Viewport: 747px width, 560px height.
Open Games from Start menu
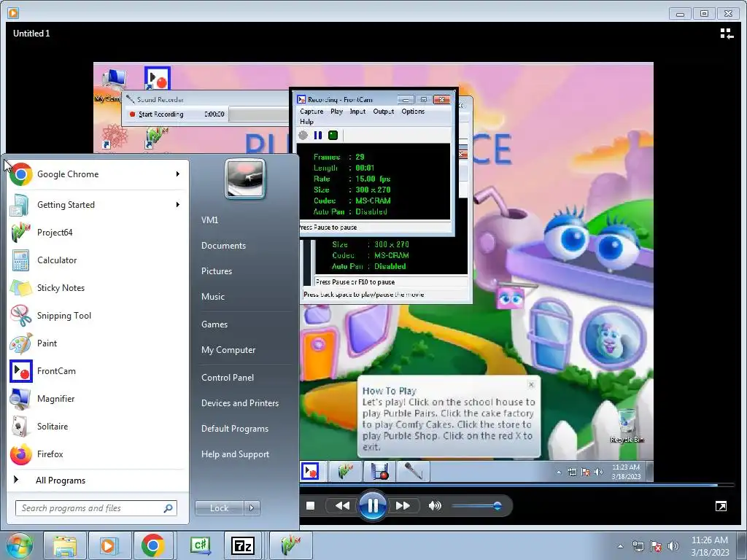click(214, 324)
